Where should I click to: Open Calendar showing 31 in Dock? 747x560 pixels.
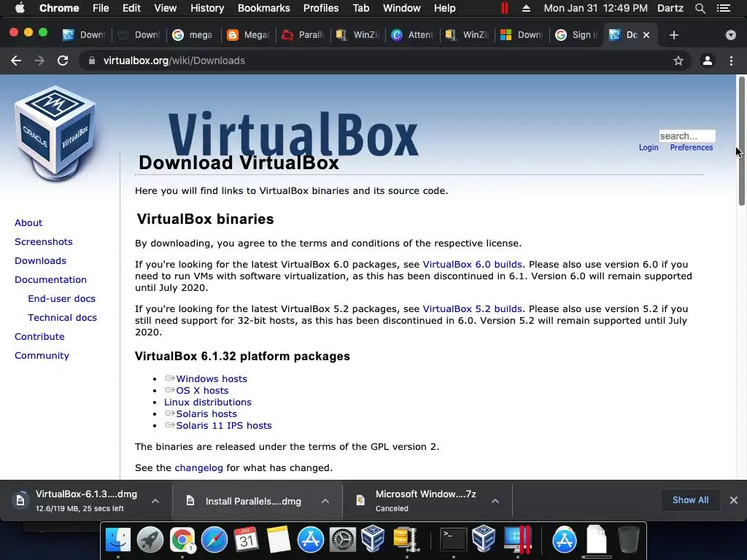pos(247,540)
